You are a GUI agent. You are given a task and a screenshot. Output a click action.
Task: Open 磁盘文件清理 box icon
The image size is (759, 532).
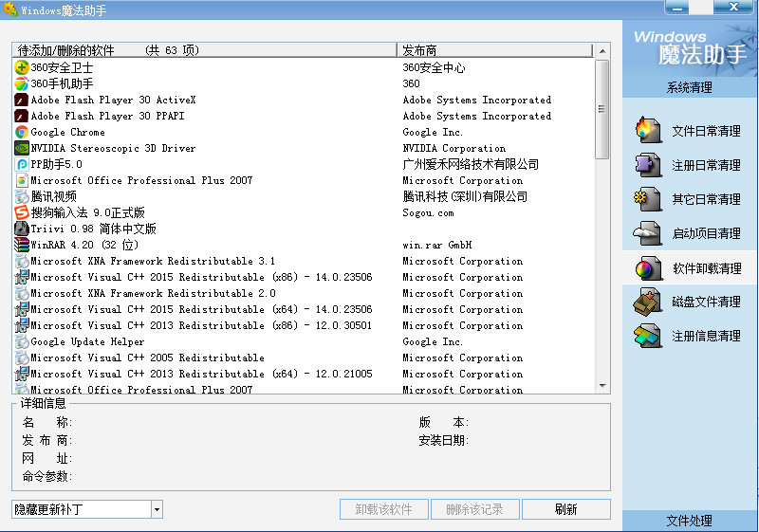click(x=648, y=302)
